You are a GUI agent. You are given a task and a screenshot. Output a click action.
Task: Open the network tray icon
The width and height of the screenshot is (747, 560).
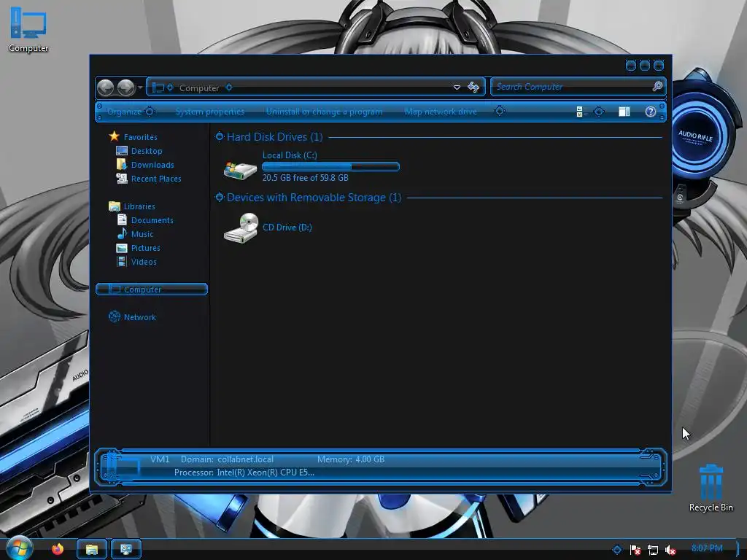(653, 550)
